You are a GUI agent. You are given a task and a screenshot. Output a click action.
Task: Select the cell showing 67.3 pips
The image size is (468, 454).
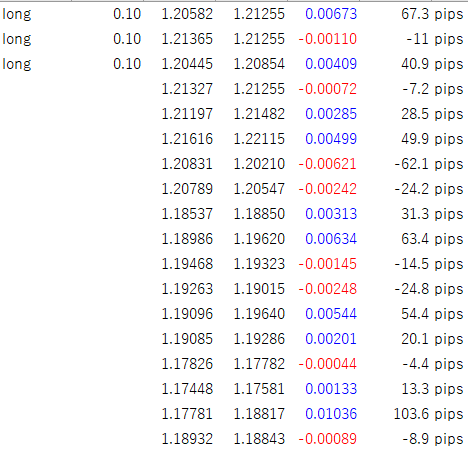(432, 14)
